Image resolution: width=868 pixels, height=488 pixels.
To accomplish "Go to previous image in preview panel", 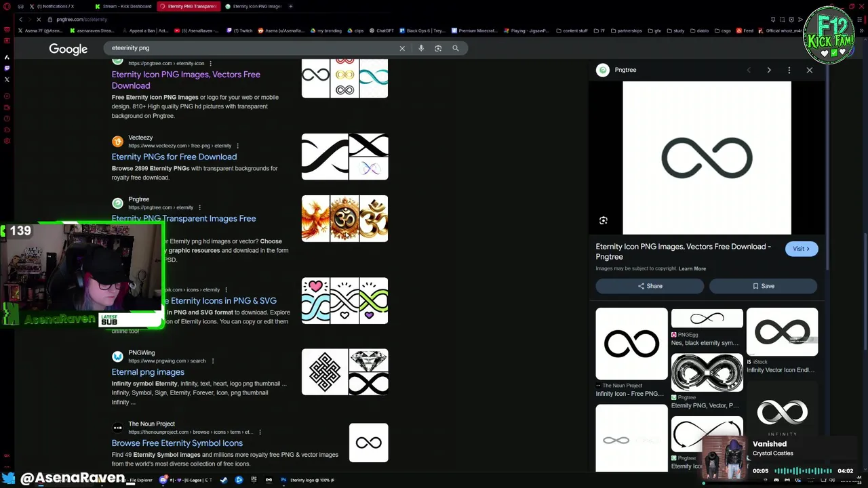I will (x=749, y=70).
